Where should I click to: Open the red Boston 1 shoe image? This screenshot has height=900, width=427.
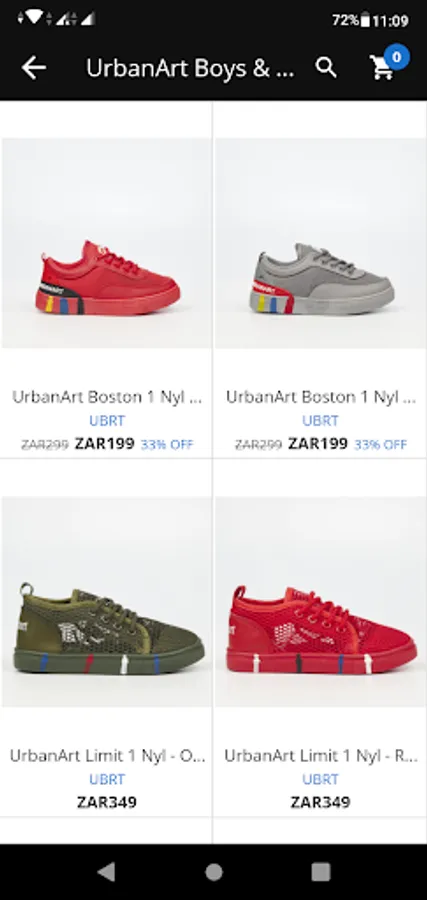(x=107, y=243)
